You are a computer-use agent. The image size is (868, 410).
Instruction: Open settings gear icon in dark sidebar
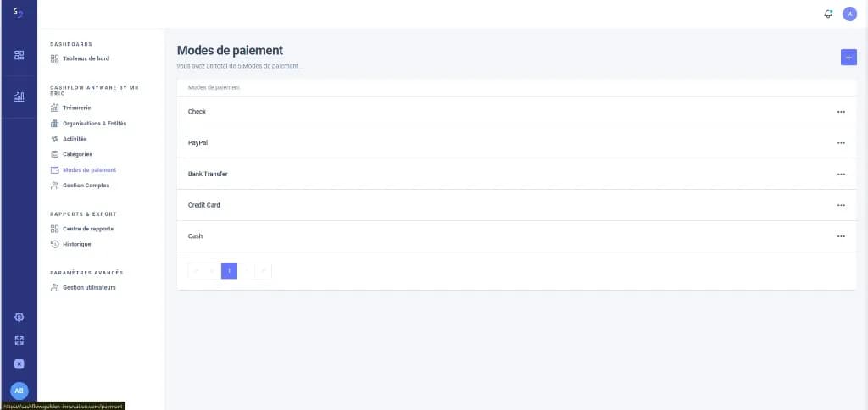19,317
